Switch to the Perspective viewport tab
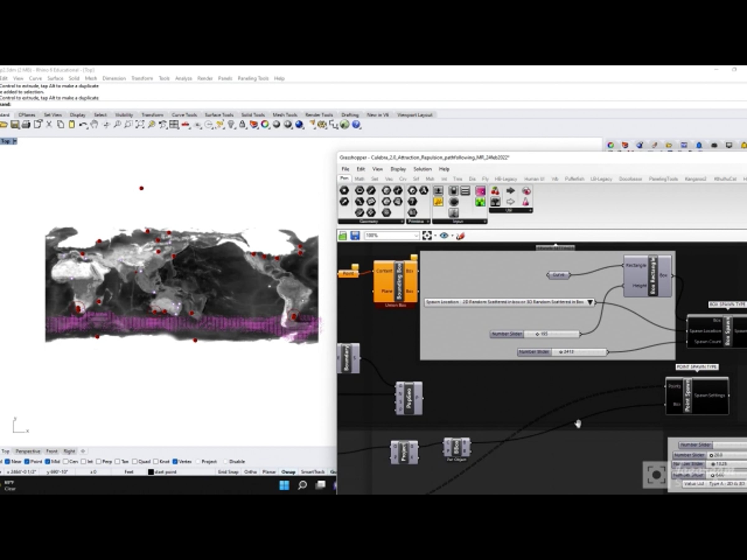 (x=28, y=451)
